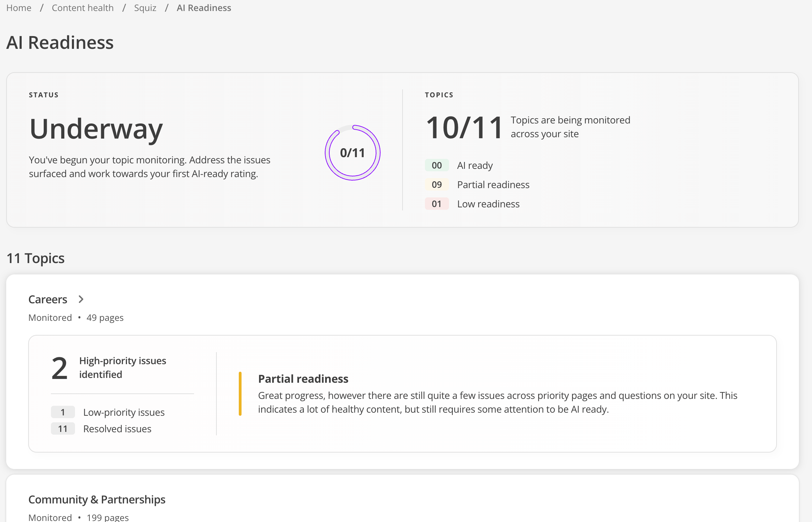This screenshot has width=812, height=522.
Task: Select the green 00 AI ready badge
Action: point(437,165)
